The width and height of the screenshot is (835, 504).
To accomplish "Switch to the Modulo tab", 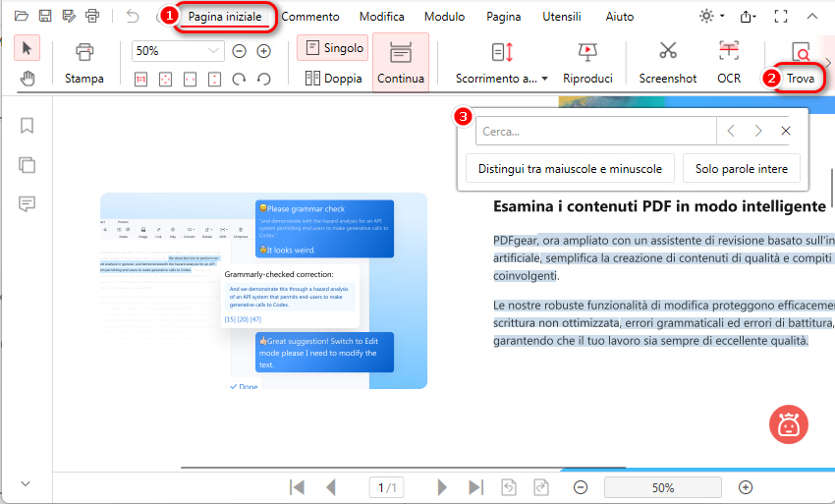I will pos(445,17).
